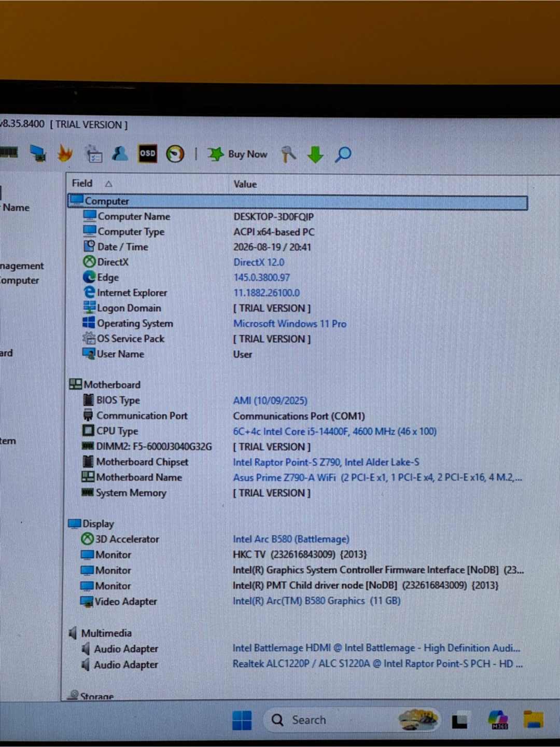Screen dimensions: 560x747
Task: Select the Motherboard group header
Action: click(105, 384)
